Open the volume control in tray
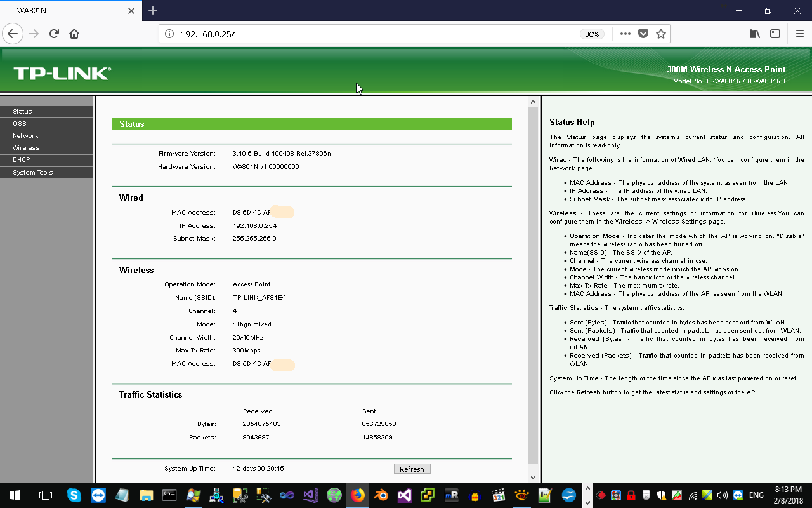Image resolution: width=812 pixels, height=508 pixels. [722, 495]
